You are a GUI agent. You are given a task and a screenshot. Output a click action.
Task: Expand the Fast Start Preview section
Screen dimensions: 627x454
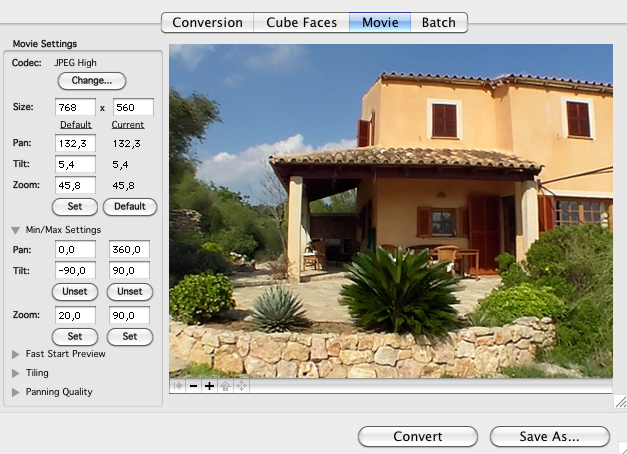(16, 354)
